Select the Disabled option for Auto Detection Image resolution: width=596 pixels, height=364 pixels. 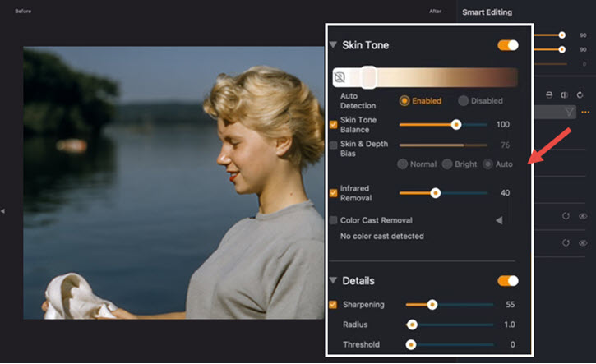tap(480, 101)
